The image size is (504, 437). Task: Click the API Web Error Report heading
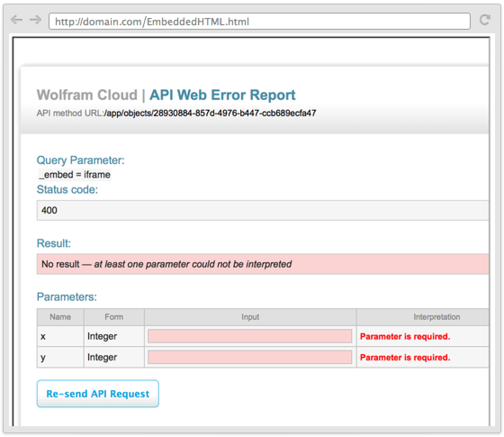coord(222,95)
